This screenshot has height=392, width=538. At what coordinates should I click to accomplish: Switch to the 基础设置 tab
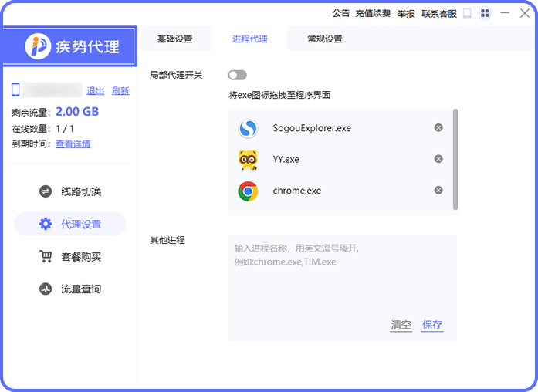pyautogui.click(x=174, y=39)
